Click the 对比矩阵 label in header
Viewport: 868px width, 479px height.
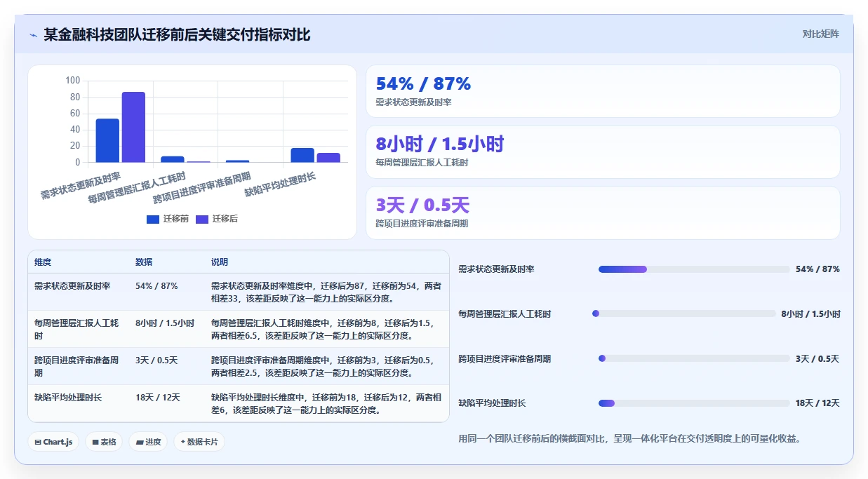tap(820, 34)
